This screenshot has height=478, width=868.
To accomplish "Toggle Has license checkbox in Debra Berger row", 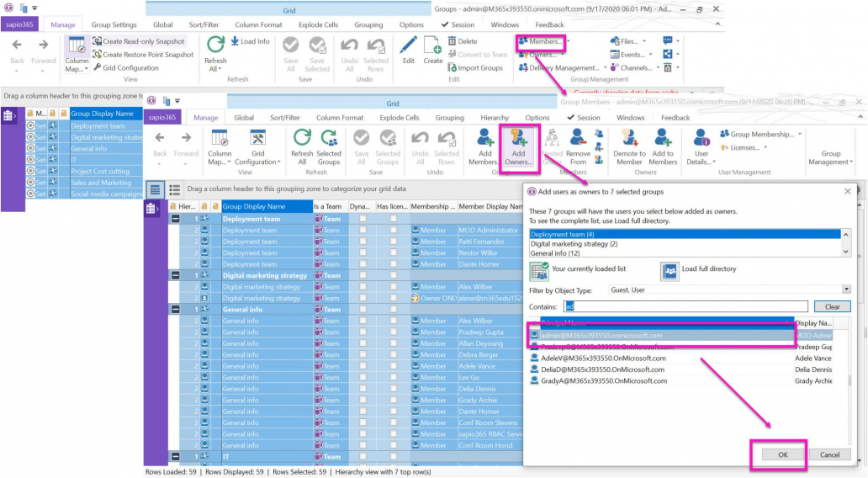I will pos(393,354).
